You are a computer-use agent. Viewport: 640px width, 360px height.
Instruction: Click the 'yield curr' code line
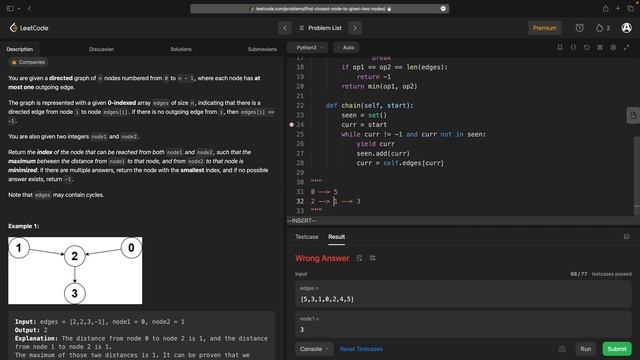pyautogui.click(x=376, y=144)
